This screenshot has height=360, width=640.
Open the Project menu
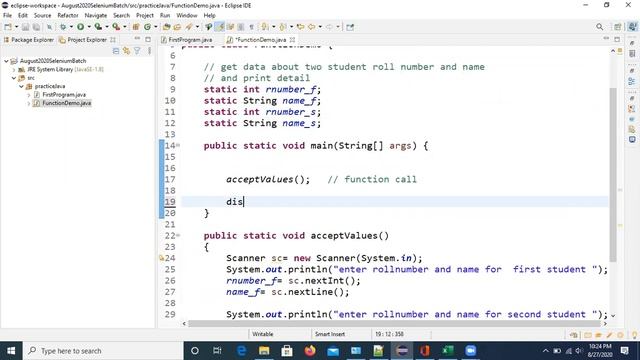pos(144,16)
